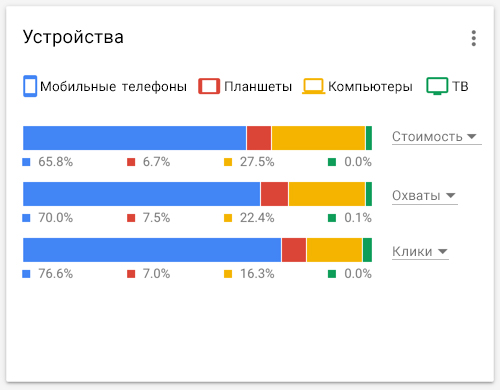This screenshot has height=390, width=500.
Task: Click the Устройства card title
Action: coord(73,37)
